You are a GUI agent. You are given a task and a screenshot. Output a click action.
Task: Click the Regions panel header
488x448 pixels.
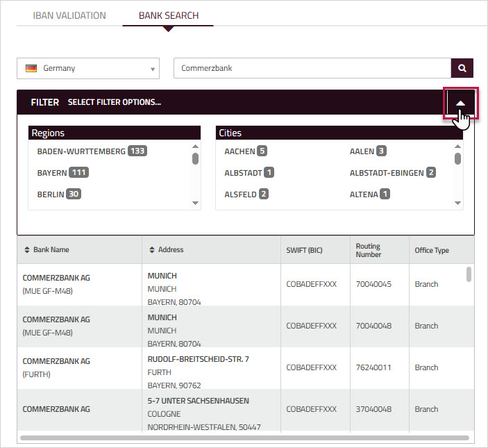pos(115,133)
